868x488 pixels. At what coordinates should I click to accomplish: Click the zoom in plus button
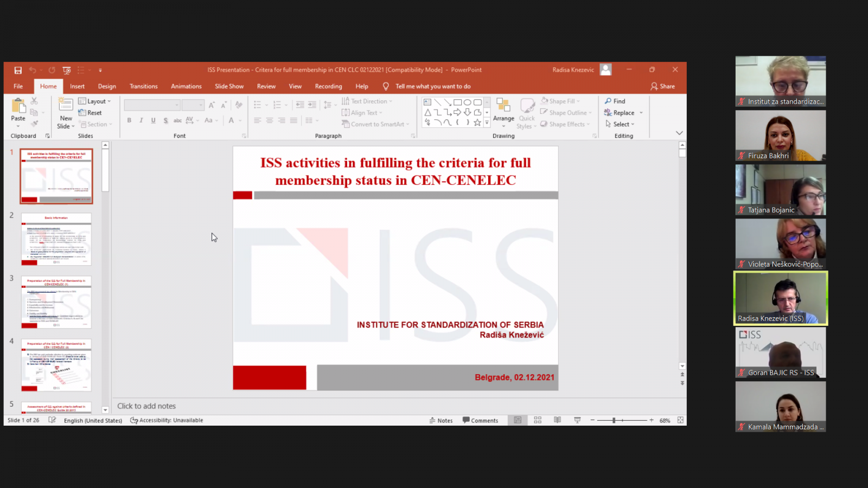(x=652, y=420)
